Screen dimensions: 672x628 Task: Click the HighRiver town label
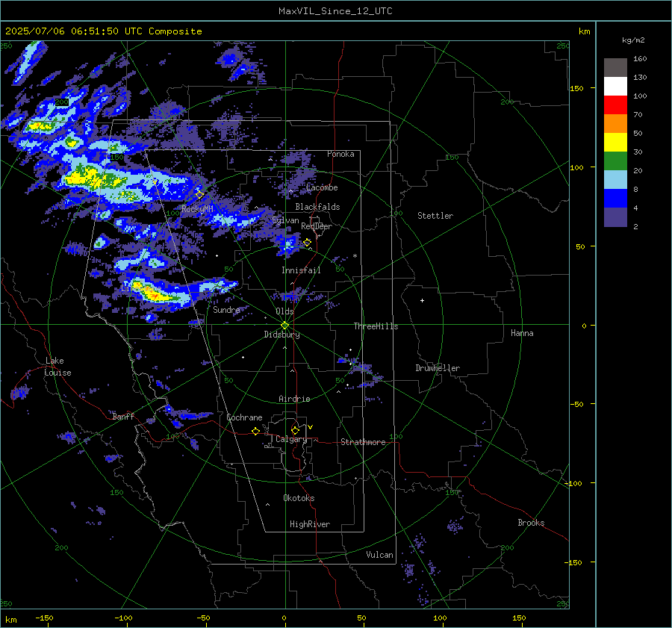(310, 524)
